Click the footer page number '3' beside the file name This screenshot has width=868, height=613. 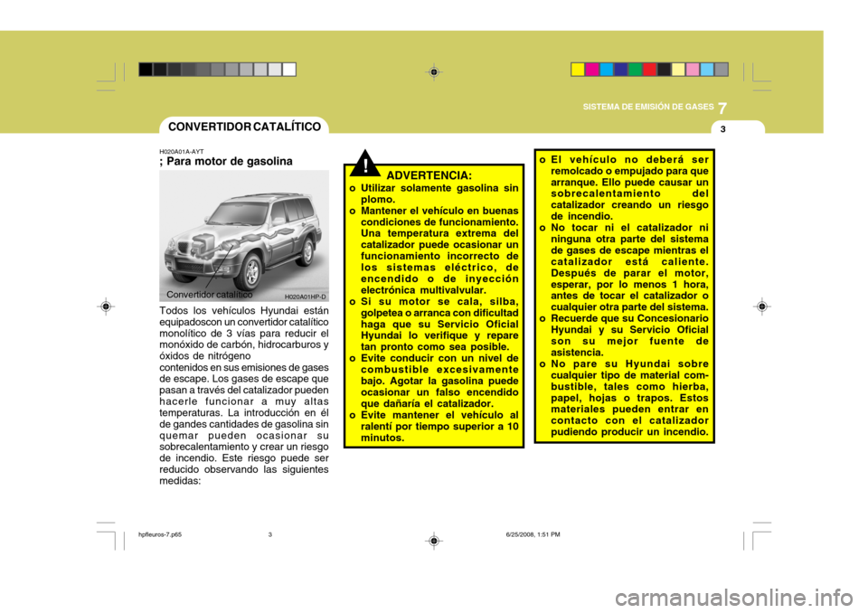(270, 534)
